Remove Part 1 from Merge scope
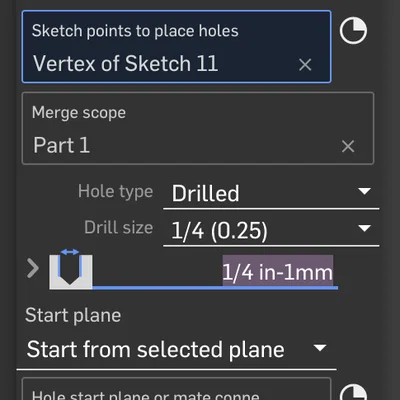 (348, 146)
